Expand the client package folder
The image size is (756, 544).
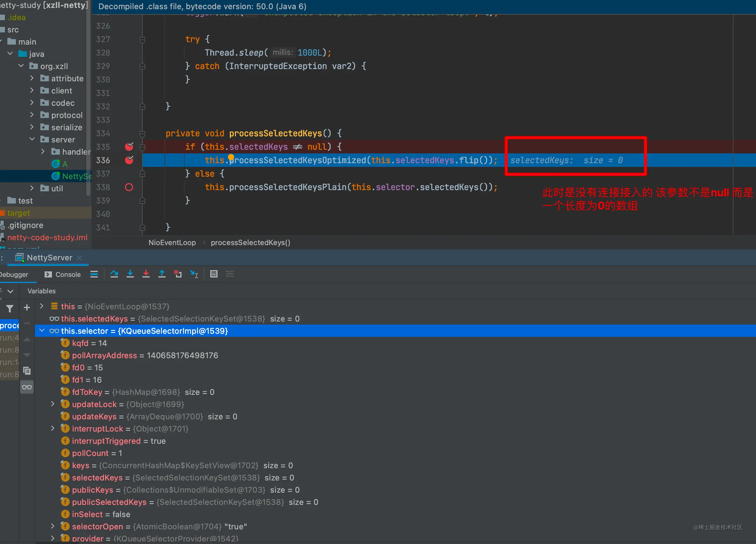click(32, 90)
